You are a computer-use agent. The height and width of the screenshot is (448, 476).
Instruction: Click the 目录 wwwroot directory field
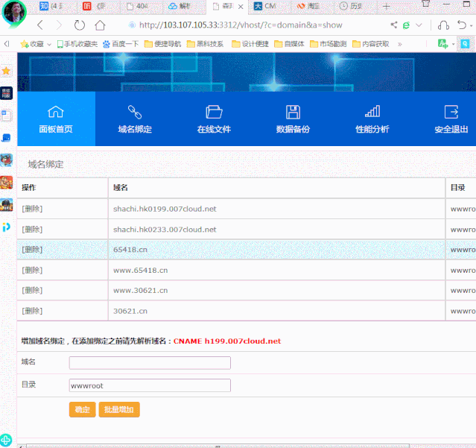[x=150, y=385]
